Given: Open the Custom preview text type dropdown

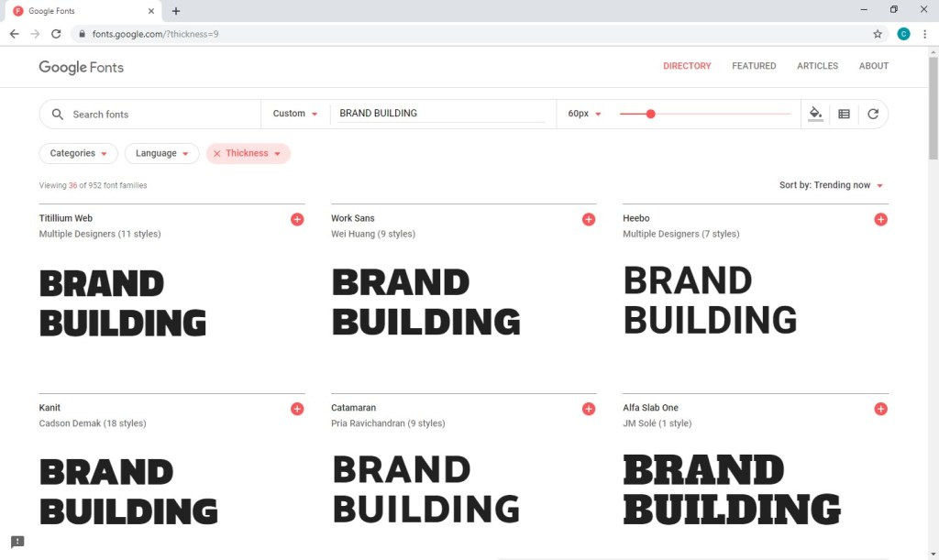Looking at the screenshot, I should tap(295, 114).
